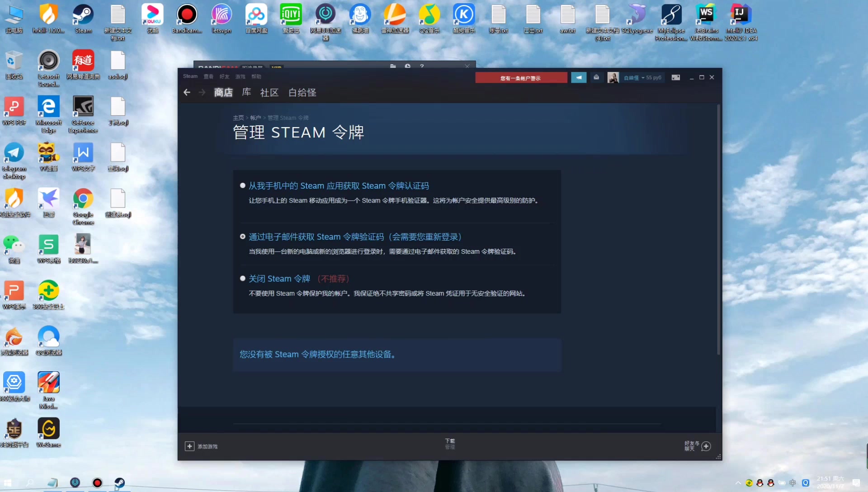Expand hidden icons in the system tray
Screen dimensions: 868x492
pos(737,483)
